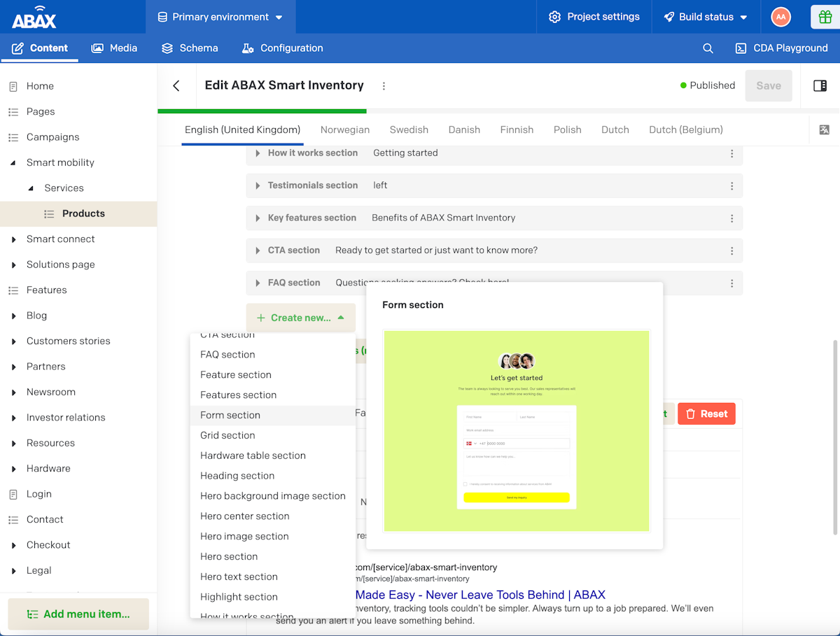Click the Pages list icon in sidebar
840x636 pixels.
pyautogui.click(x=13, y=112)
